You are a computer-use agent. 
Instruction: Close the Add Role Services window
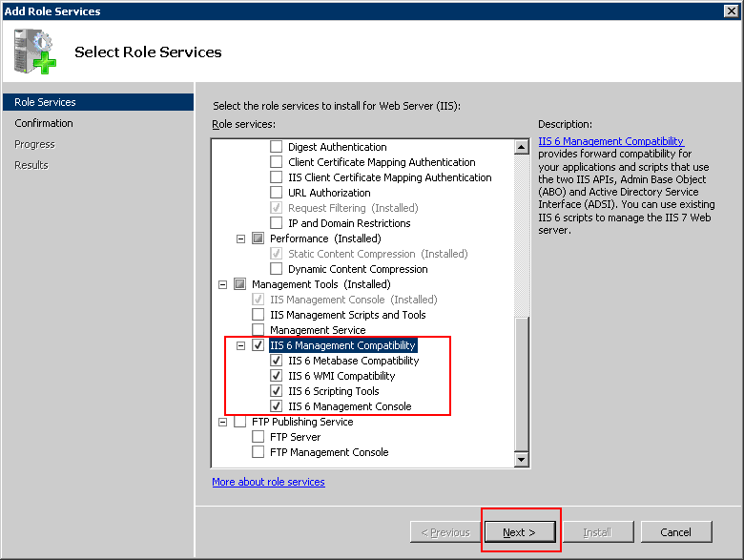pos(731,10)
